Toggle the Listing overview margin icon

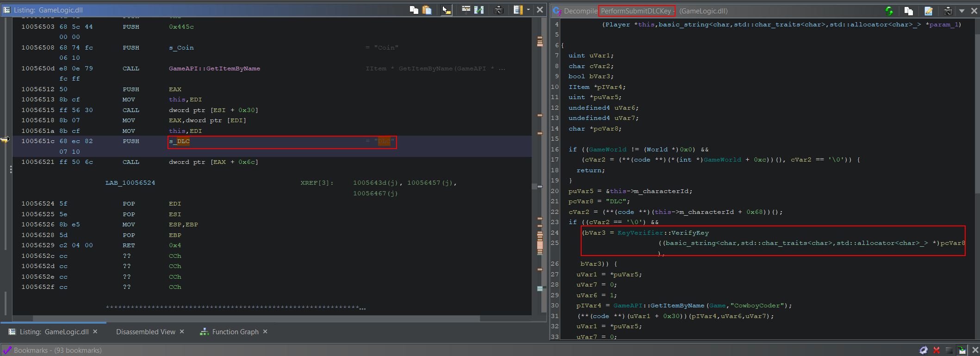point(518,10)
